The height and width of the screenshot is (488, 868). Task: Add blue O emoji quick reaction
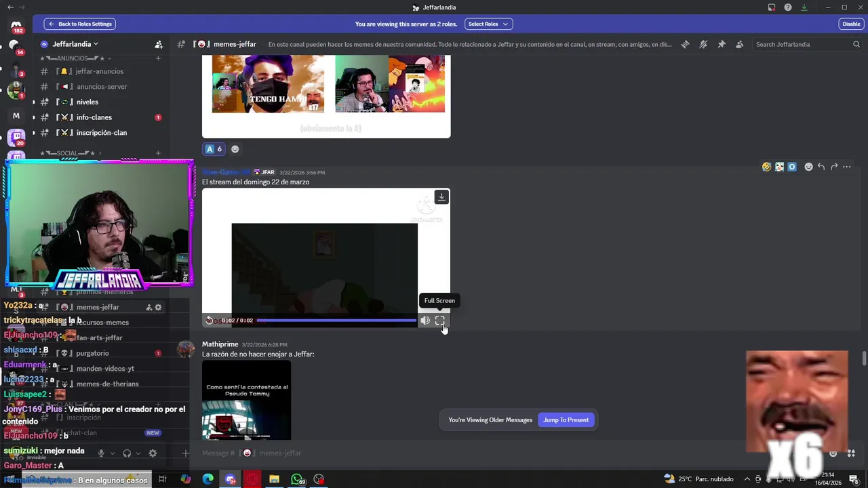[x=791, y=167]
